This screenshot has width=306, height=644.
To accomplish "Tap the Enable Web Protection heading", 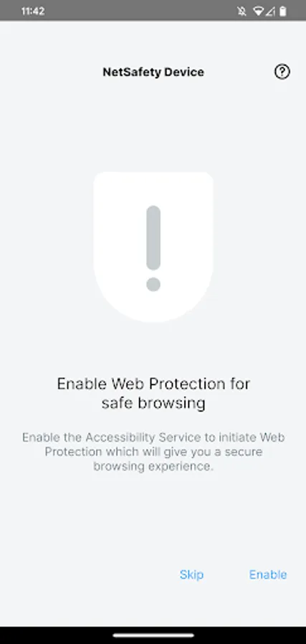I will point(153,394).
